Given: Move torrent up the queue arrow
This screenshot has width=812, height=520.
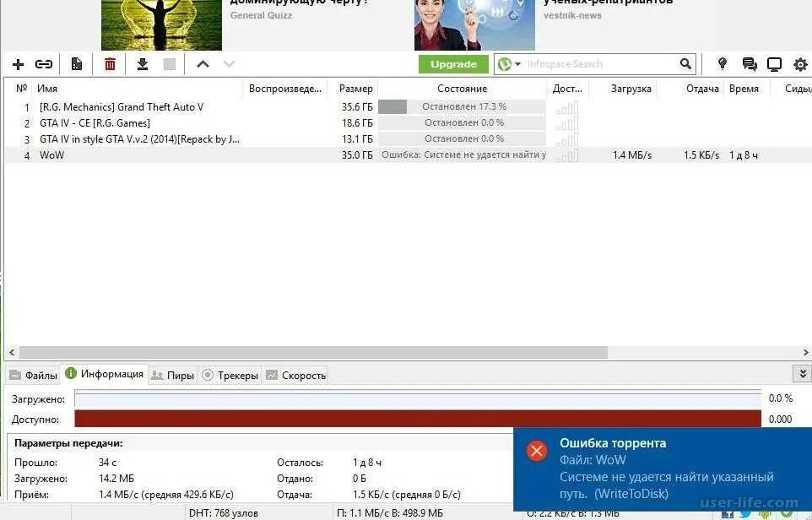Looking at the screenshot, I should 203,64.
